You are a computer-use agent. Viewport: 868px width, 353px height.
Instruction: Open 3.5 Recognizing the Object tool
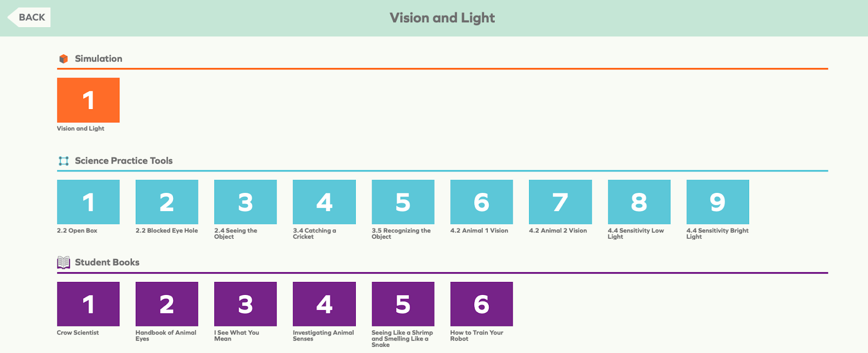coord(403,201)
